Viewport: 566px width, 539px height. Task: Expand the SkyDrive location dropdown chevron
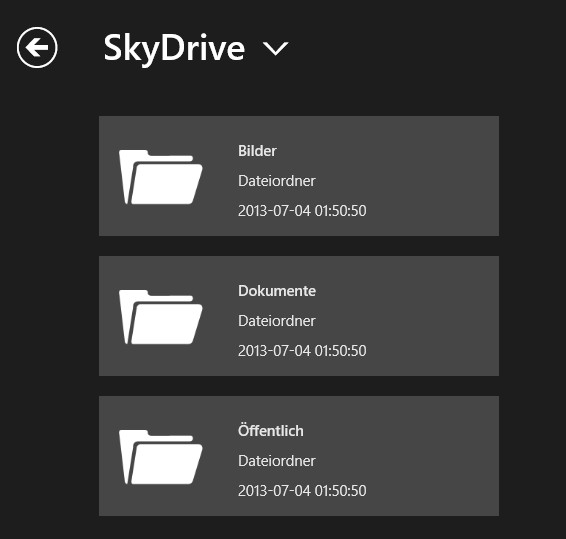pos(275,48)
